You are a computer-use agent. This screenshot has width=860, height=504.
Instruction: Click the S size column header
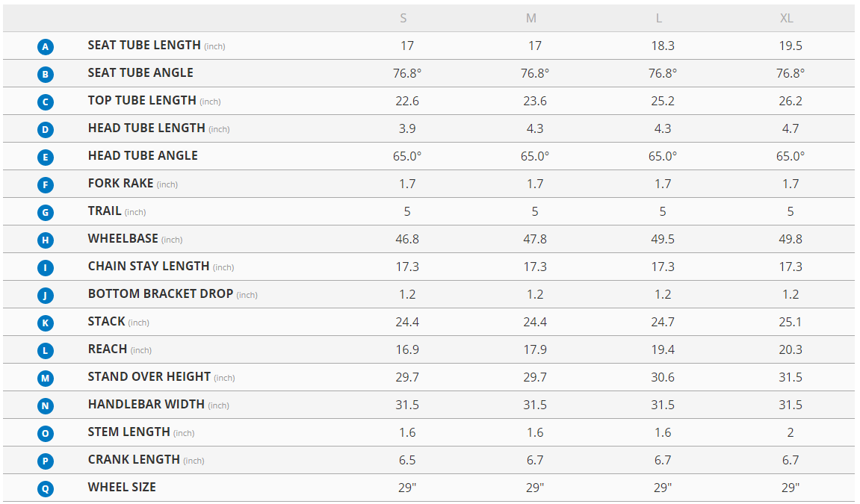(x=403, y=18)
